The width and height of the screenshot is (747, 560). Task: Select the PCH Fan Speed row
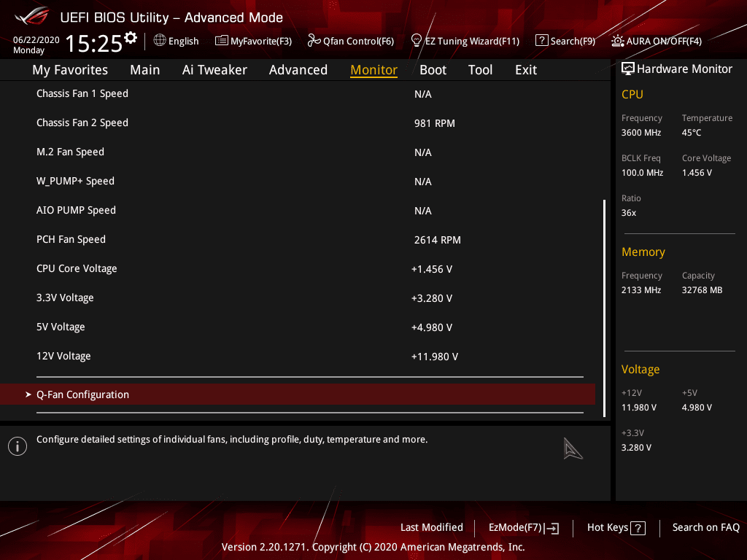click(x=298, y=239)
